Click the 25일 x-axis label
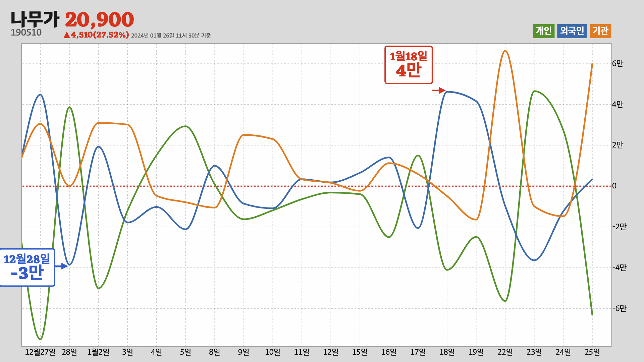Screen dimensions: 644x362 click(x=592, y=352)
